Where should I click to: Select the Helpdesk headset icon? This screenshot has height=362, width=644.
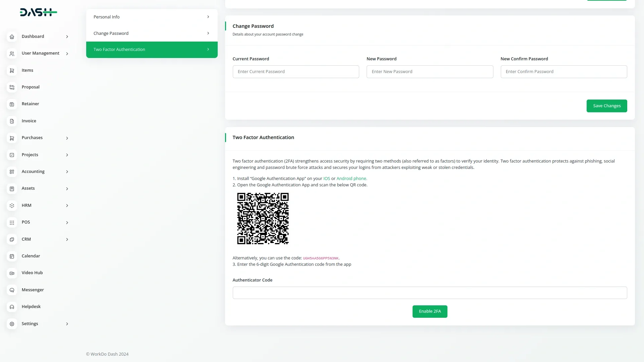(x=12, y=307)
